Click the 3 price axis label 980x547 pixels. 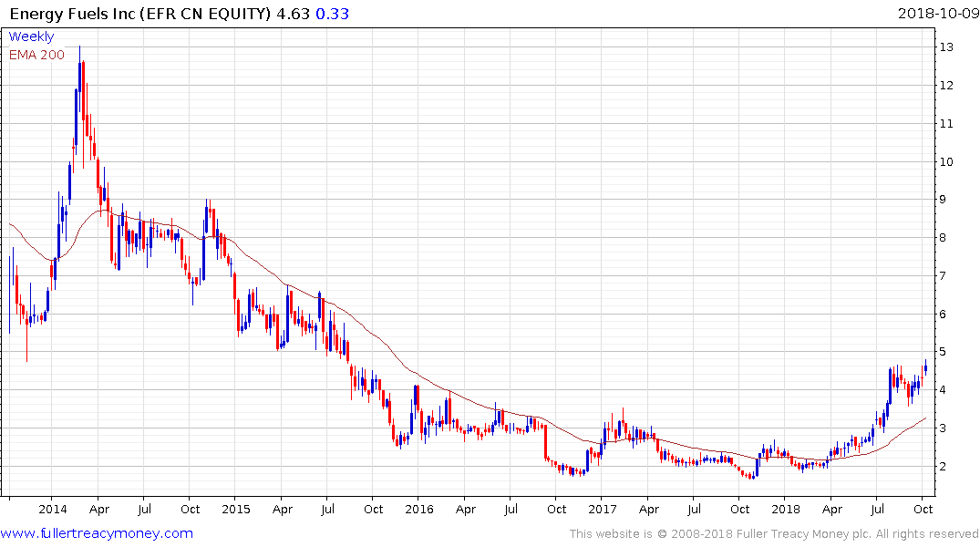(943, 428)
